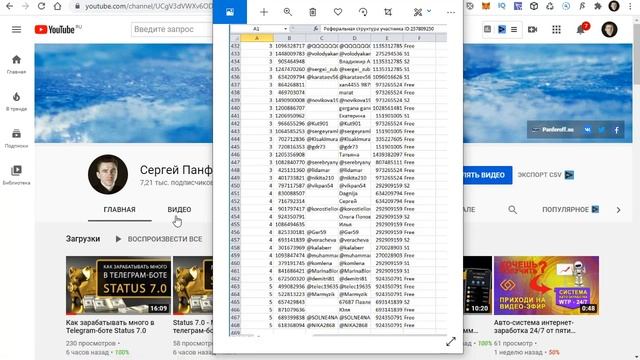Open the cube-shaped extension icon in Chrome
640x360 pixels.
[533, 6]
